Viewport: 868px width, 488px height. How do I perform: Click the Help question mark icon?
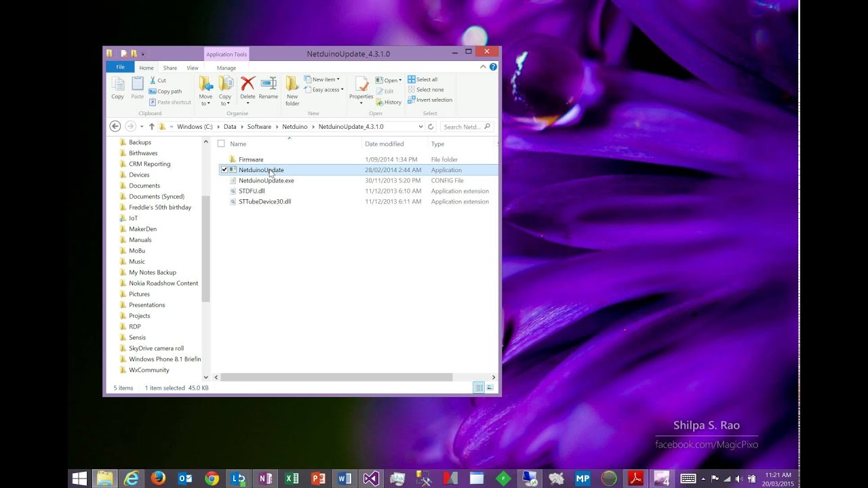(493, 67)
